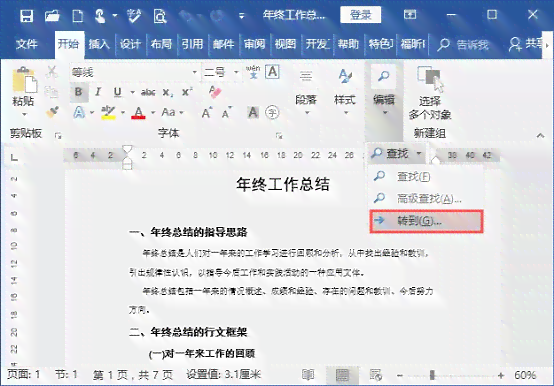The height and width of the screenshot is (386, 554).
Task: Apply the yellow text highlight color
Action: (108, 113)
